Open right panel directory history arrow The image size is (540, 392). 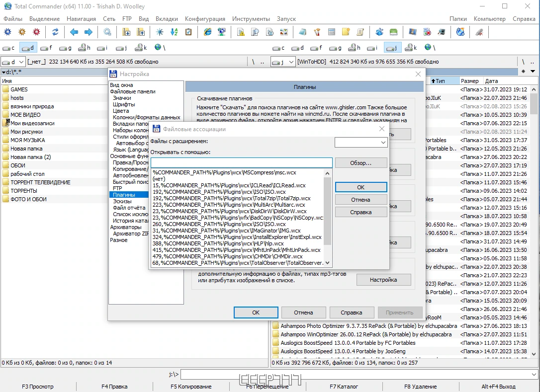[533, 72]
